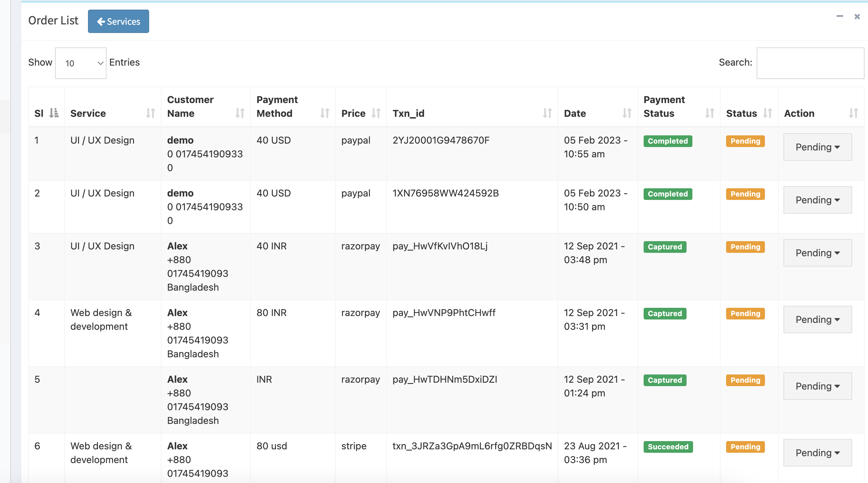
Task: Select transaction ID pay_HwVNP9PhtCHwff
Action: (x=444, y=313)
